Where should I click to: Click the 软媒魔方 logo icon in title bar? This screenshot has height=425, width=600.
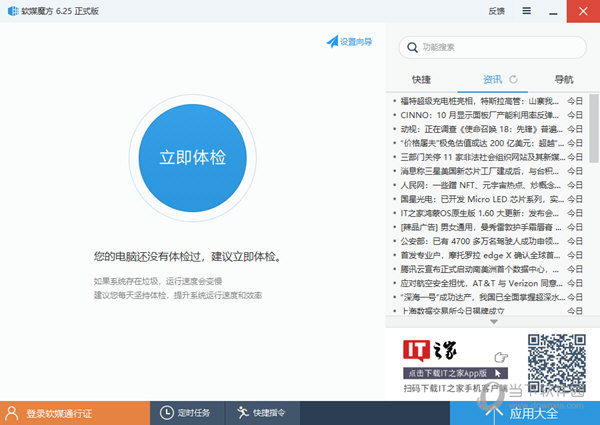tap(13, 11)
